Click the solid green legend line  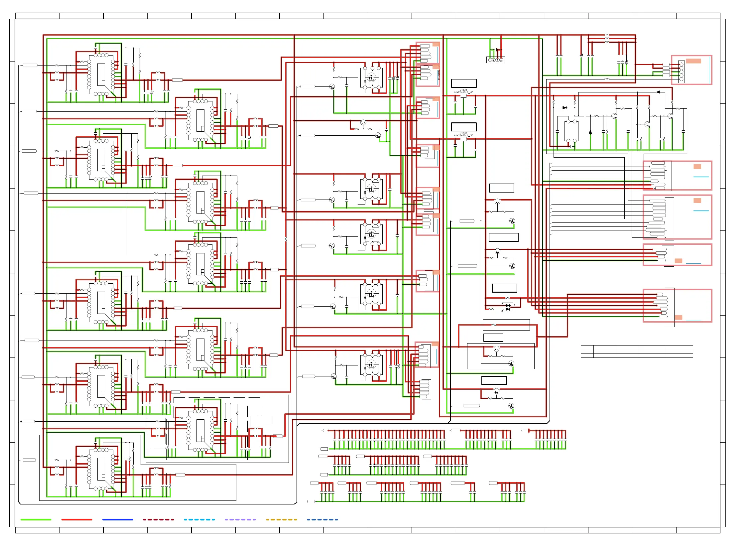tap(36, 519)
